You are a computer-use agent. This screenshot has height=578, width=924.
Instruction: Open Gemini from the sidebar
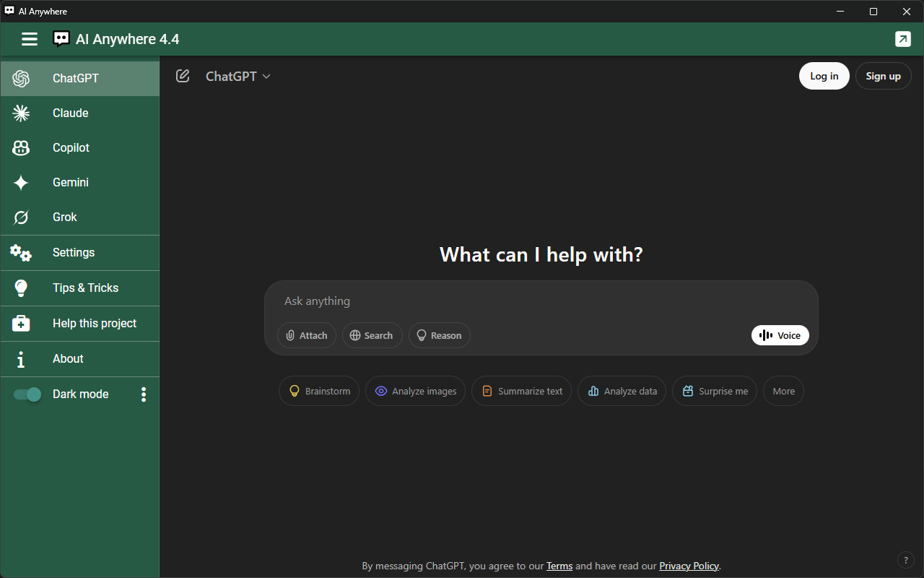[70, 182]
